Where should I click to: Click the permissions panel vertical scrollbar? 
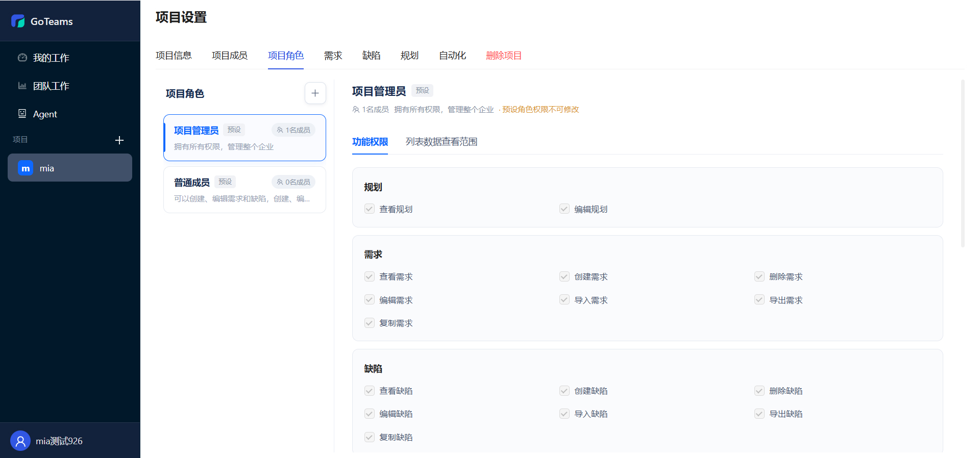coord(963,163)
